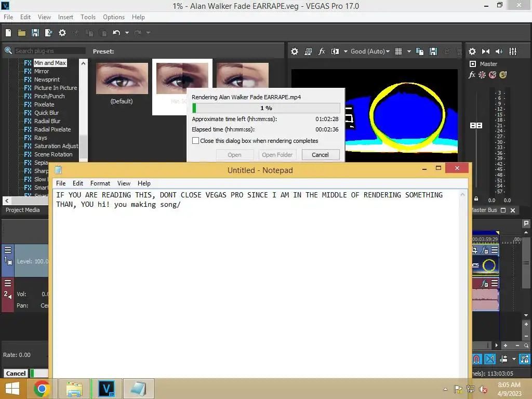The width and height of the screenshot is (532, 399).
Task: Open video preview Project Video Properties gear
Action: (295, 51)
